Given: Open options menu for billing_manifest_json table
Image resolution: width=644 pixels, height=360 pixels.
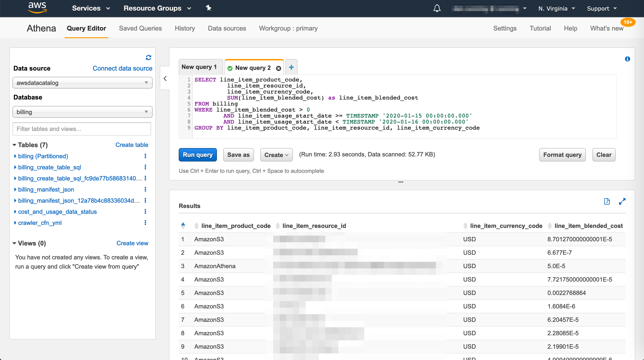Looking at the screenshot, I should (x=145, y=189).
